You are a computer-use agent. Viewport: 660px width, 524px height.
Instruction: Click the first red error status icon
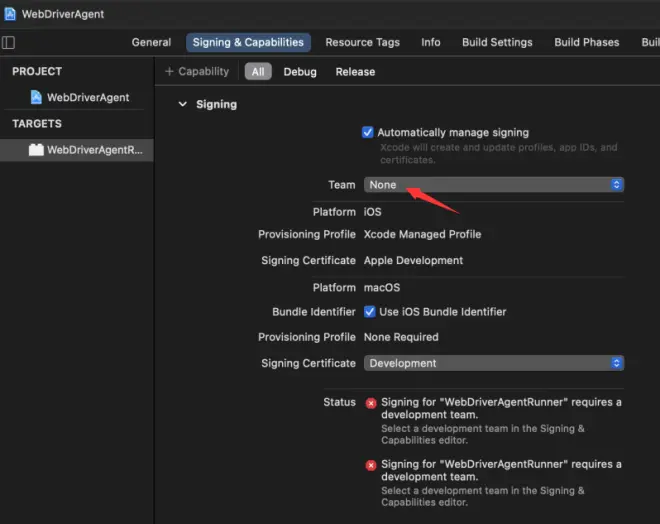pos(371,403)
